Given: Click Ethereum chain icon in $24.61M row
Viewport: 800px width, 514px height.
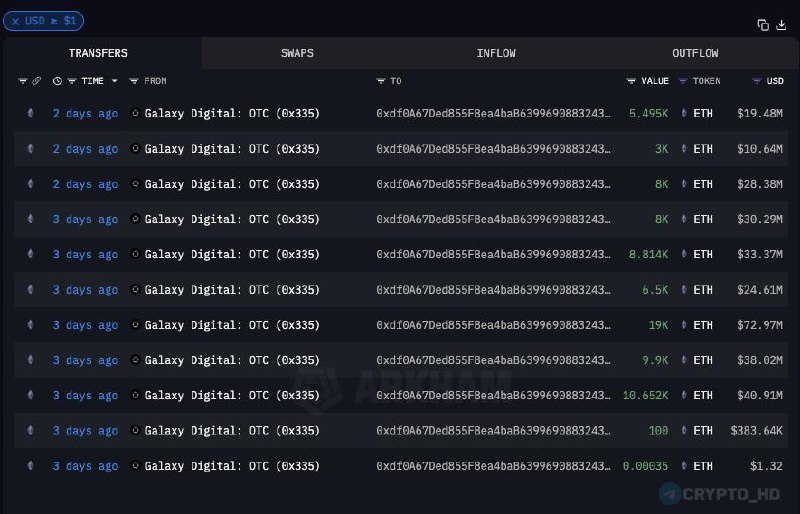Looking at the screenshot, I should [31, 289].
